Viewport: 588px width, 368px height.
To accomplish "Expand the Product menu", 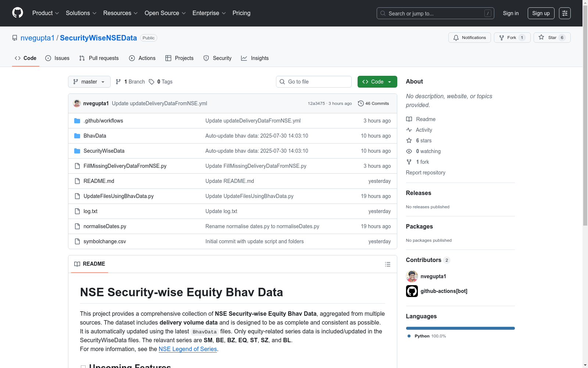I will point(46,13).
